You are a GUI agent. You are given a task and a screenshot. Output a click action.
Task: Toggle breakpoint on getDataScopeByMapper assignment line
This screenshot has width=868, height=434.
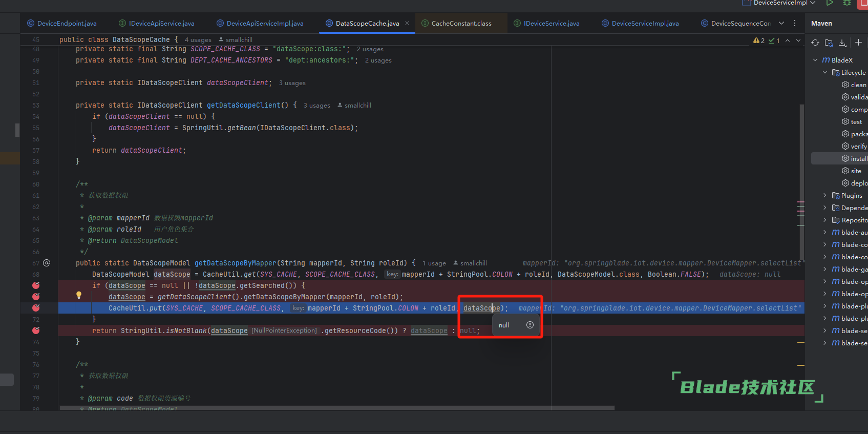(36, 297)
